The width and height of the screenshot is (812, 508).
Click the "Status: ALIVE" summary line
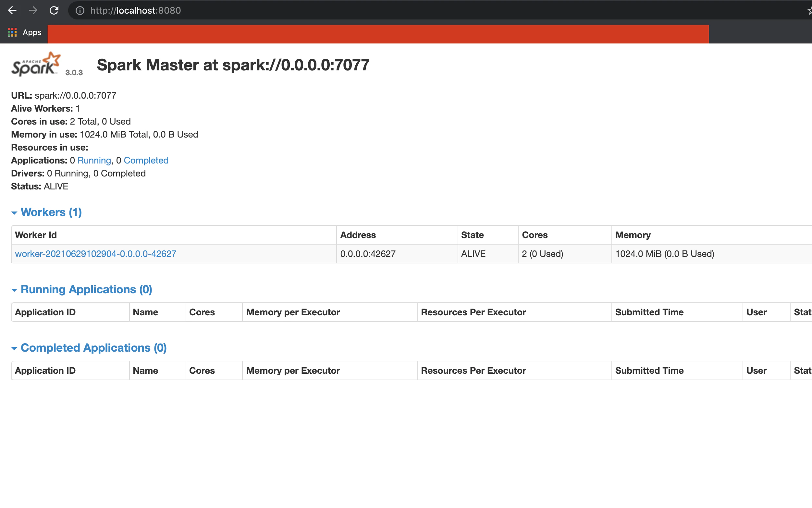[x=40, y=187]
